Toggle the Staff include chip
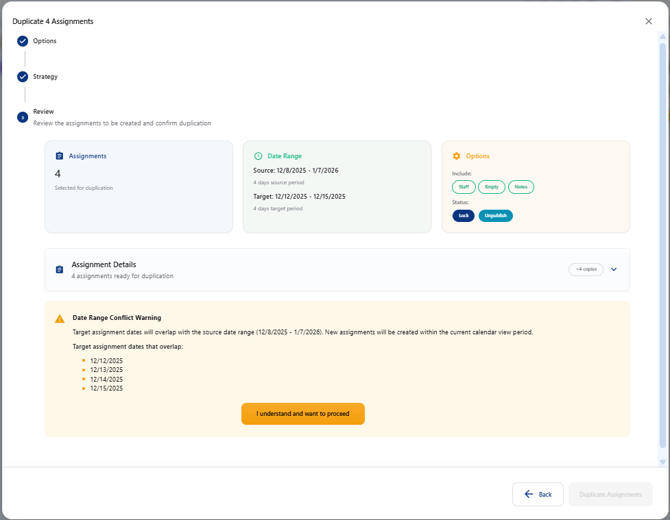 (x=464, y=187)
